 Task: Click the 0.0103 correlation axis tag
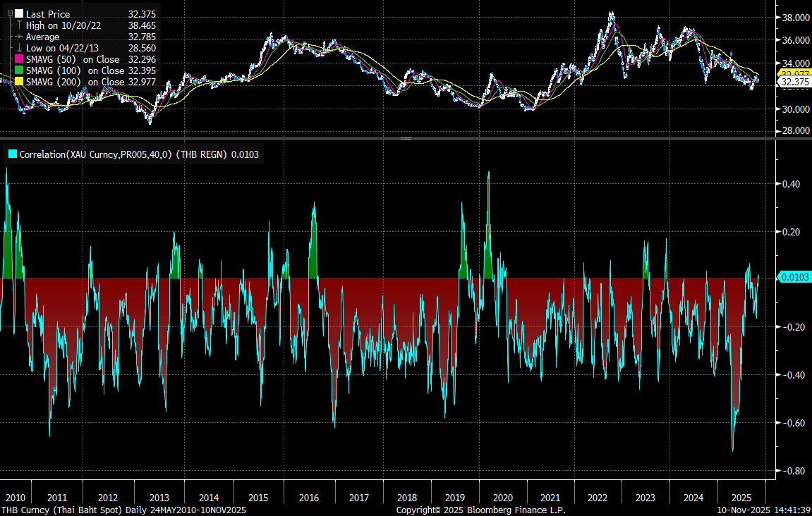click(794, 278)
